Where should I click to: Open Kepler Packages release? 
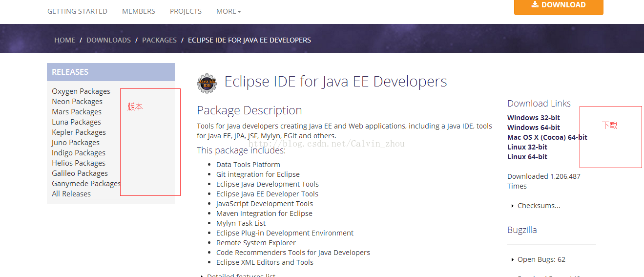pyautogui.click(x=79, y=132)
